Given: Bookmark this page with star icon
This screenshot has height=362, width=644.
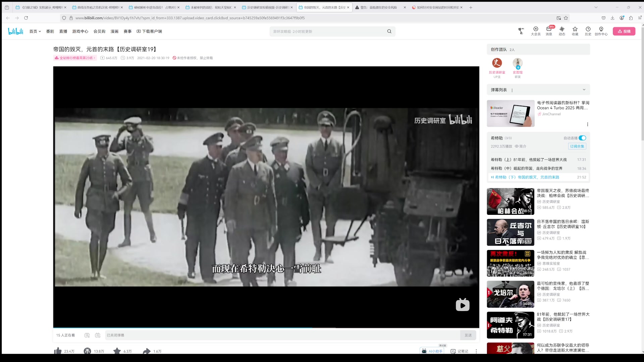Looking at the screenshot, I should 566,18.
